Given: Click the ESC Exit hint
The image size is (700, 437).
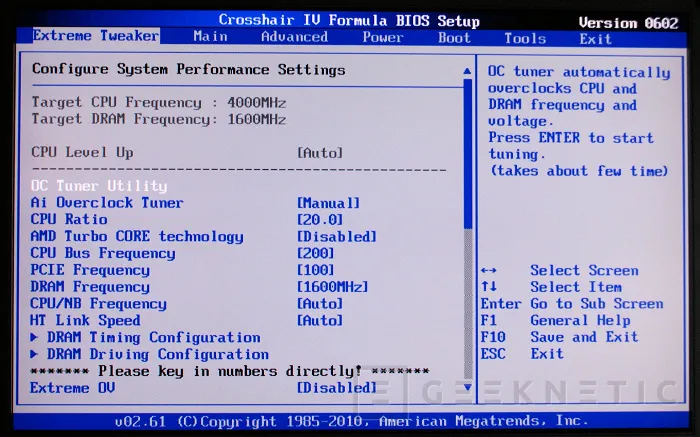Looking at the screenshot, I should pos(522,354).
